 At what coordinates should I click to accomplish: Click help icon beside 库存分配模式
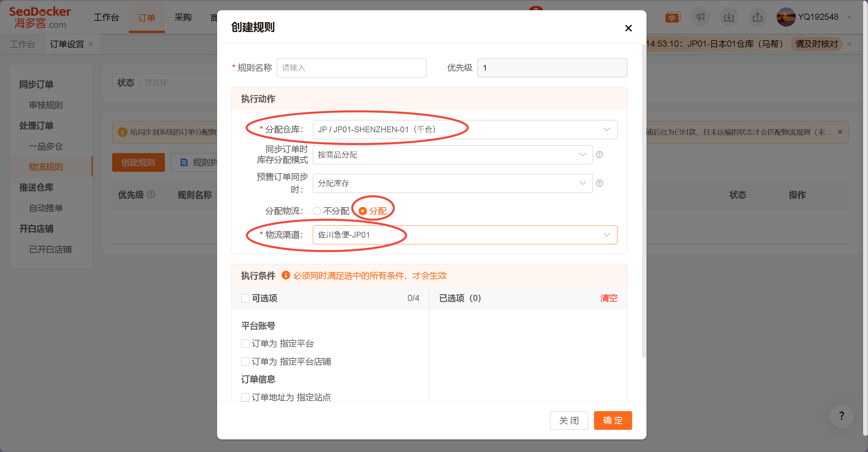click(x=599, y=155)
